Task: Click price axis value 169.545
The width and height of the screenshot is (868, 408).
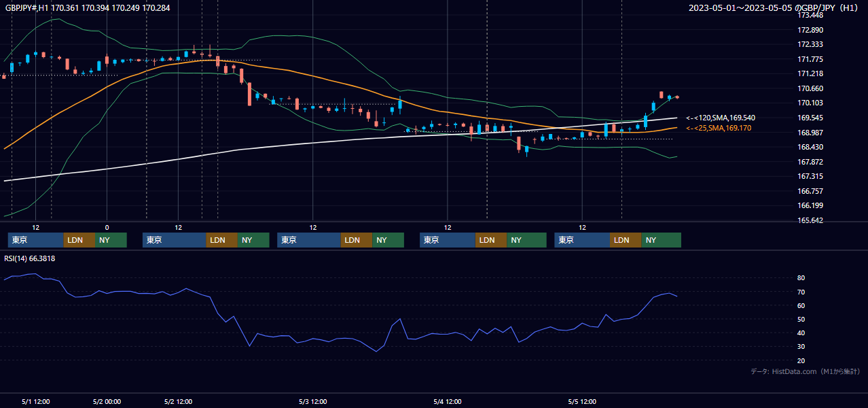Action: (x=810, y=118)
